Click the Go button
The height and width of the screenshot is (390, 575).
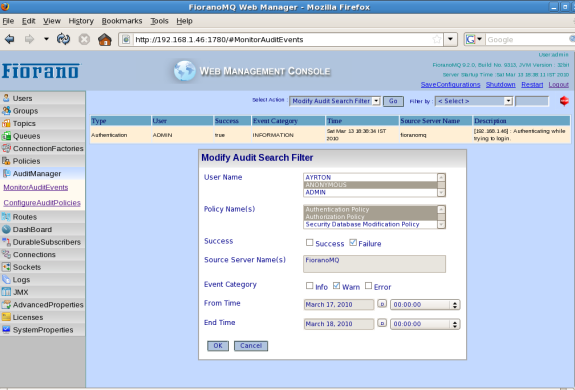pyautogui.click(x=393, y=101)
